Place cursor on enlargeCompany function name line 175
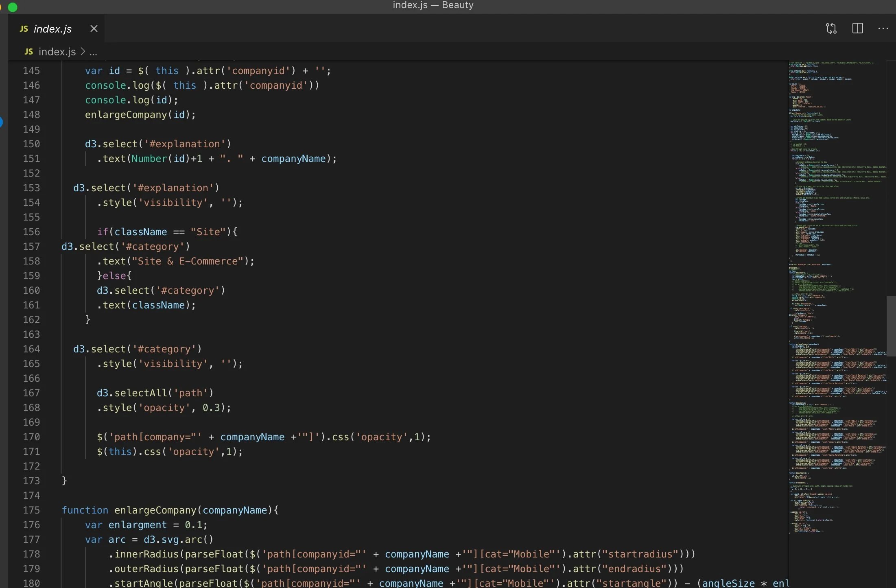The height and width of the screenshot is (588, 896). [155, 510]
